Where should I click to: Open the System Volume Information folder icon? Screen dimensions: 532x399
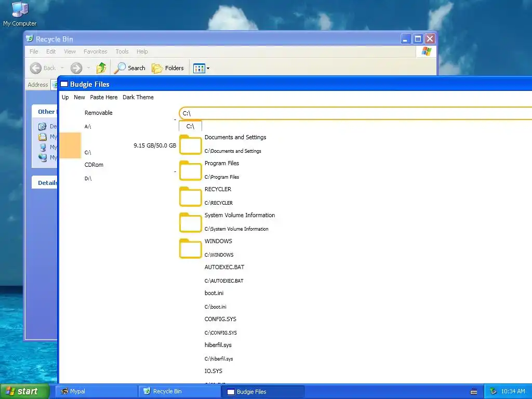click(190, 222)
